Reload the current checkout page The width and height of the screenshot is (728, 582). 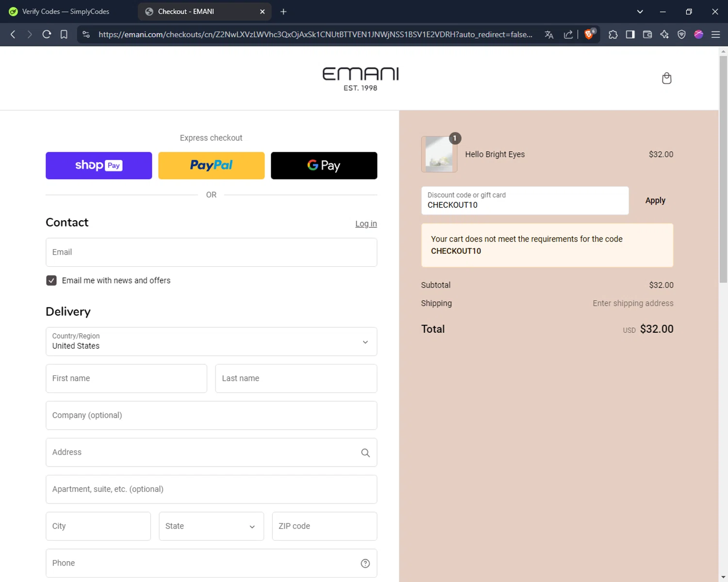[47, 34]
